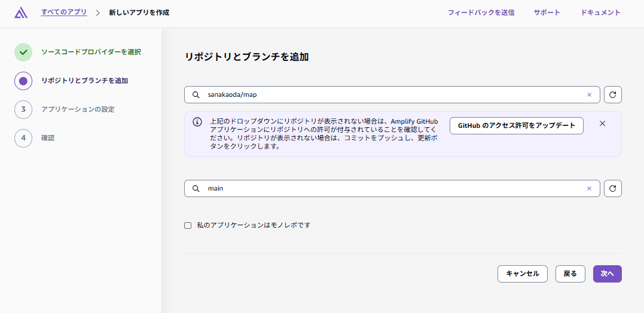This screenshot has height=313, width=644.
Task: Click the Amplify logo icon
Action: (x=20, y=13)
